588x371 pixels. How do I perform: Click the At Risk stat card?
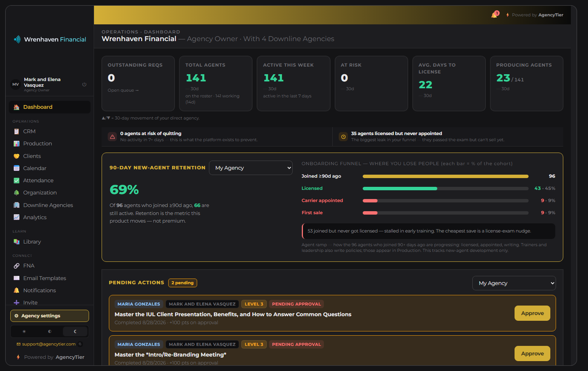click(371, 84)
